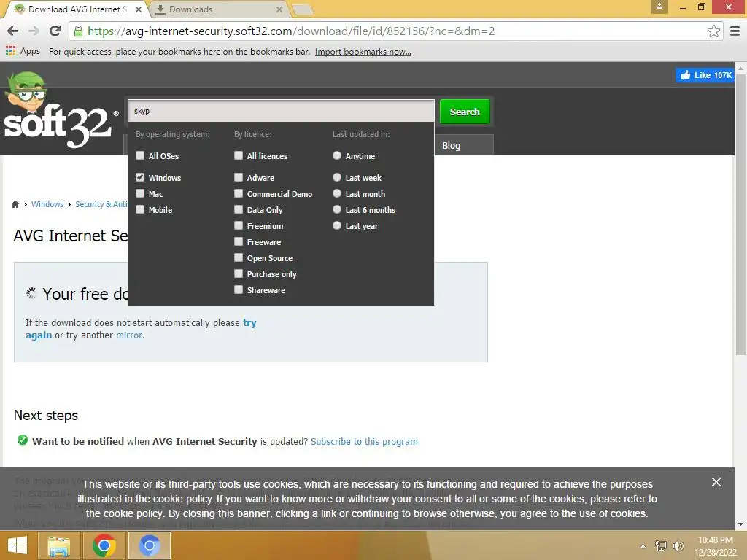Show hidden tray icons arrow
This screenshot has width=747, height=560.
click(643, 546)
